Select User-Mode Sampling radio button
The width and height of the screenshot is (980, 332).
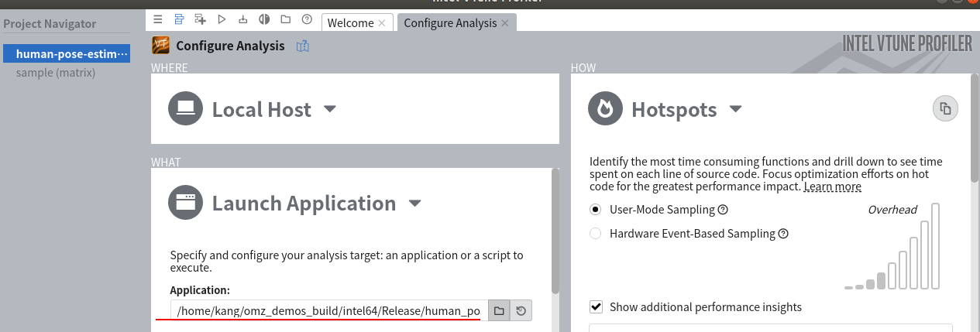595,210
